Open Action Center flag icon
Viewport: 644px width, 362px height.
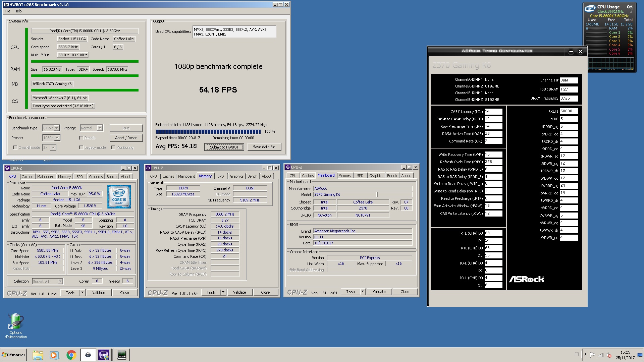[x=593, y=355]
